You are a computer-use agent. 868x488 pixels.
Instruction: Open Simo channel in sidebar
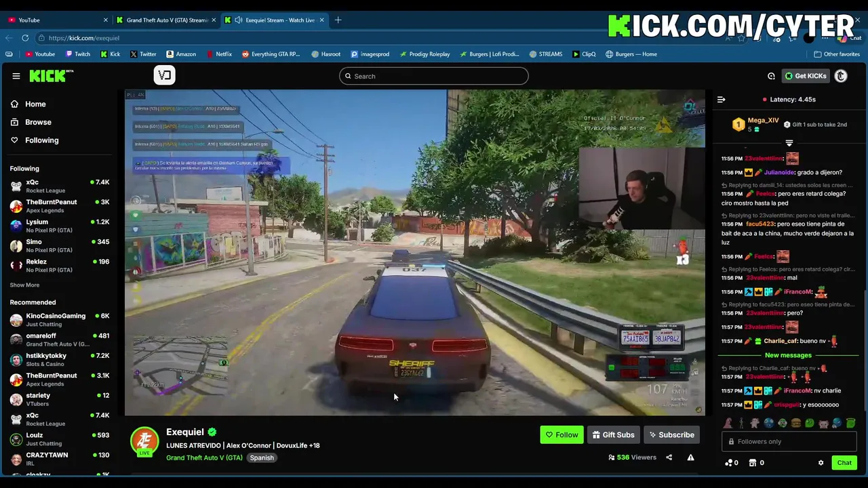point(60,245)
